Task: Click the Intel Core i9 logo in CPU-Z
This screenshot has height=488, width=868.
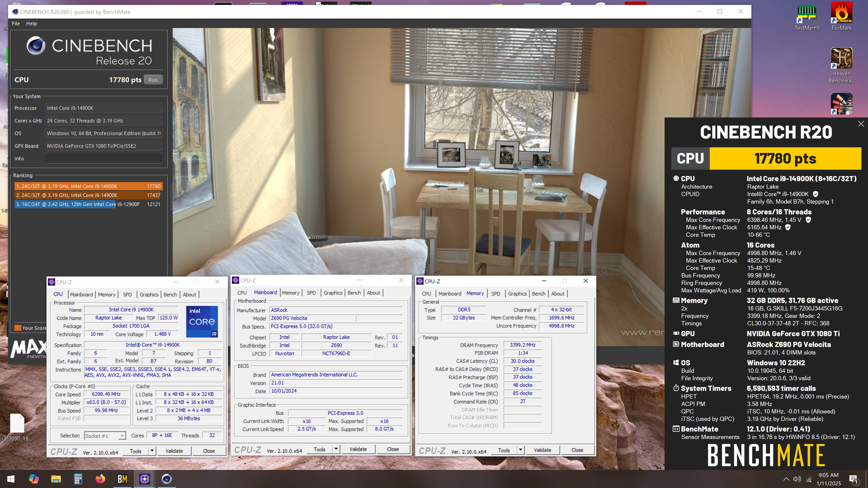Action: tap(202, 322)
